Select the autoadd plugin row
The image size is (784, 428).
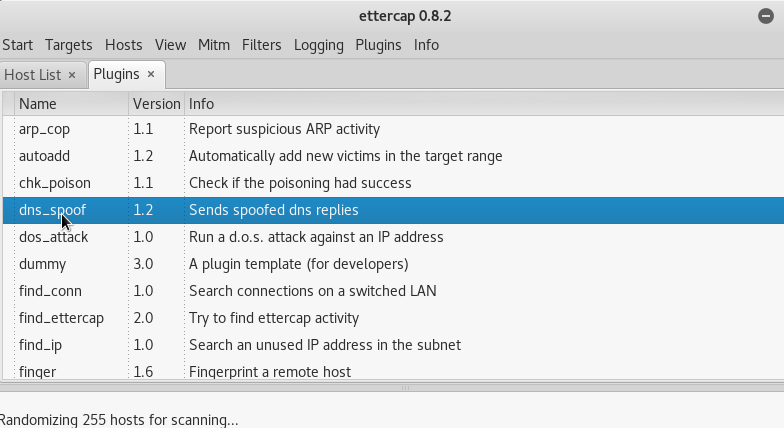(x=393, y=156)
